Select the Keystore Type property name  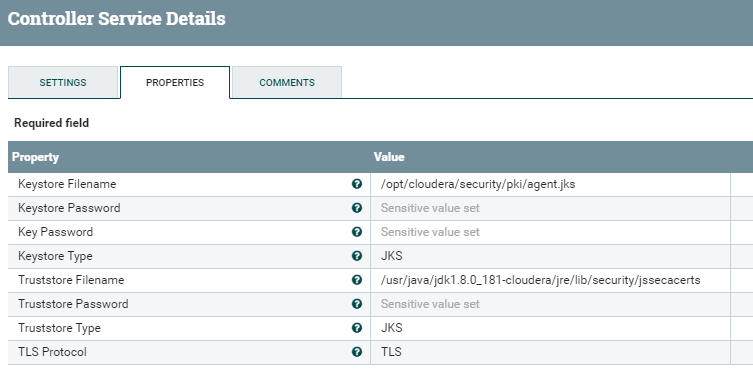coord(55,256)
